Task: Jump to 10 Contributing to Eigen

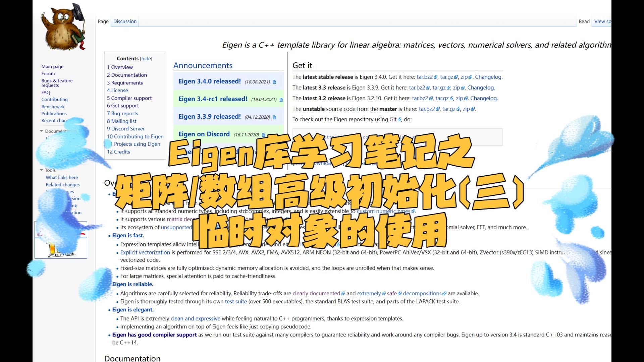Action: (x=135, y=136)
